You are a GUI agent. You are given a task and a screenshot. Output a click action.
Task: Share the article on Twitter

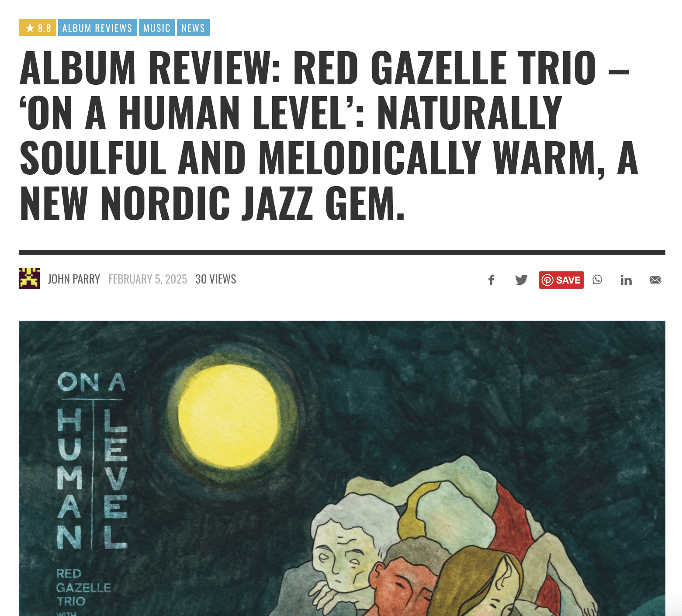(x=521, y=280)
